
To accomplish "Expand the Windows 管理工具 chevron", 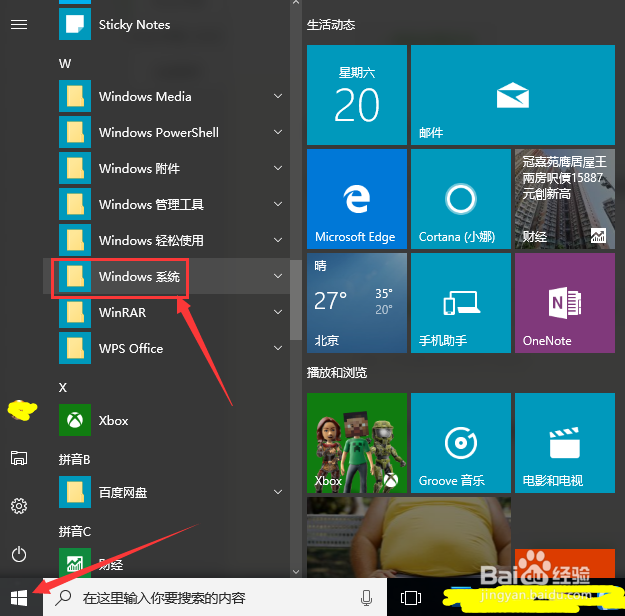I will 278,204.
